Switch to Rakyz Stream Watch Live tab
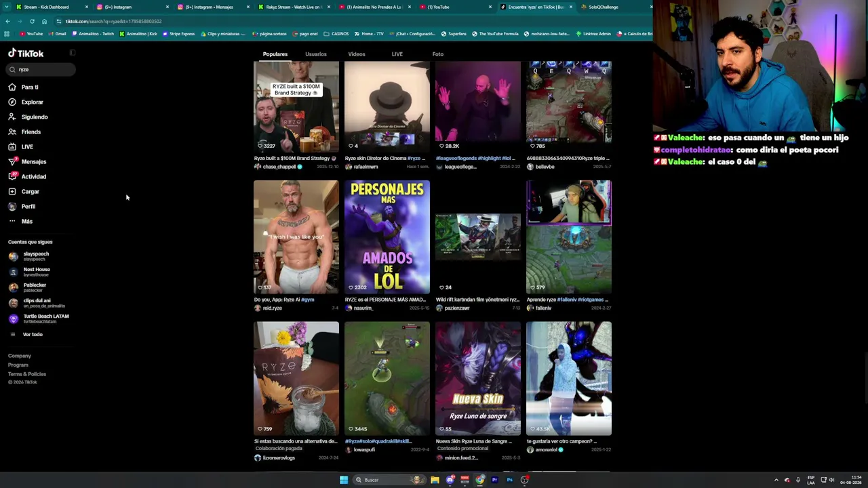 294,7
